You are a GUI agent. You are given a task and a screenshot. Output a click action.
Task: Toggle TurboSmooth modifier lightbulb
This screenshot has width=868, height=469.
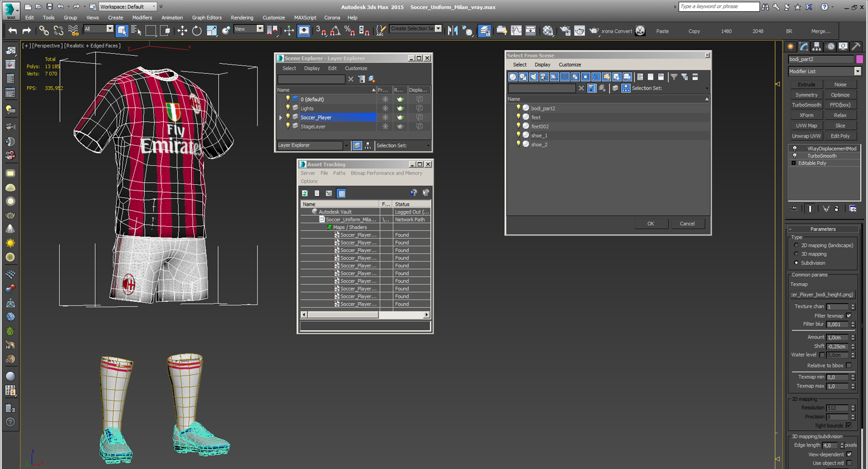click(795, 156)
